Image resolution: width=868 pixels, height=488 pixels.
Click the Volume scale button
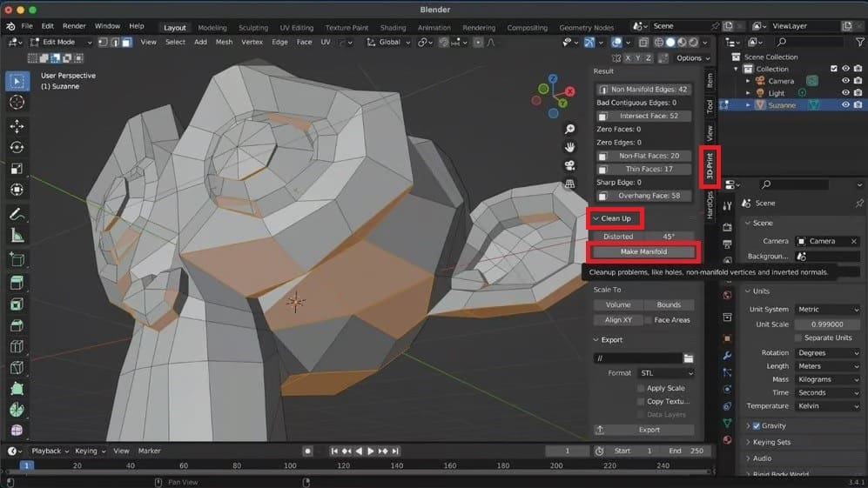618,304
